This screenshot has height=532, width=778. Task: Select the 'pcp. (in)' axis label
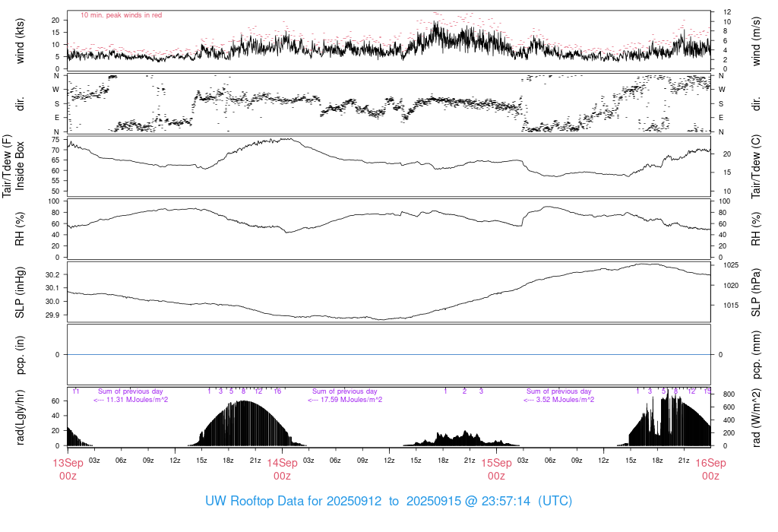click(20, 355)
